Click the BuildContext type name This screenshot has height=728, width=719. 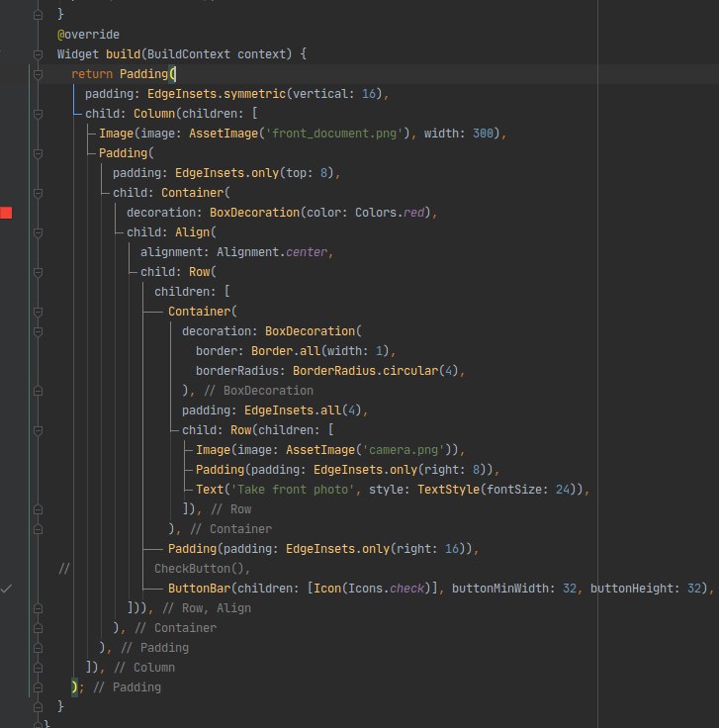point(189,54)
